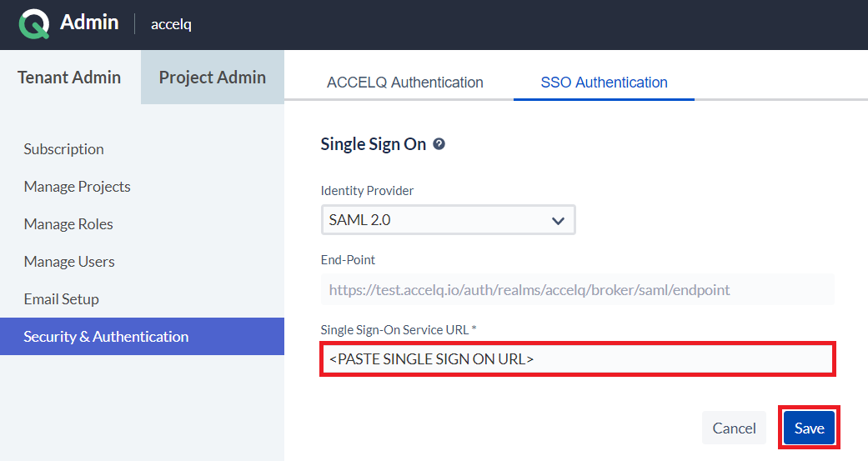
Task: Open the Project Admin tab
Action: pyautogui.click(x=213, y=77)
